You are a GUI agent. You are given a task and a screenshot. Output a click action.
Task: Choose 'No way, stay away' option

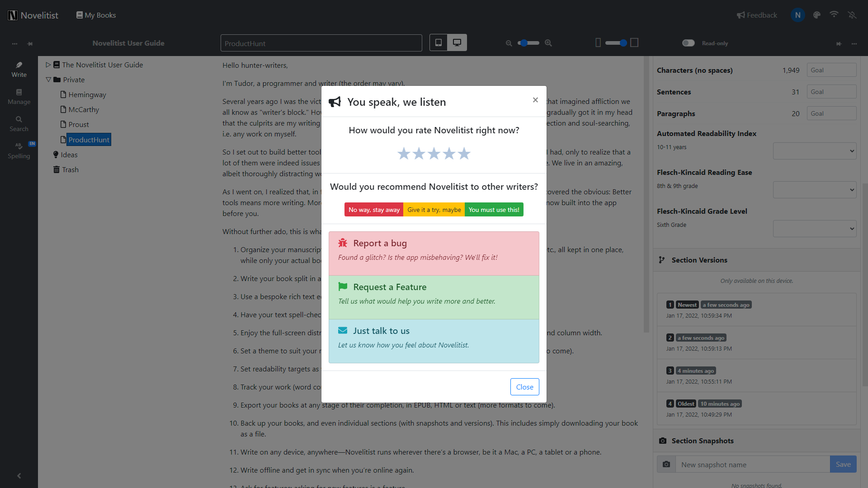coord(374,210)
